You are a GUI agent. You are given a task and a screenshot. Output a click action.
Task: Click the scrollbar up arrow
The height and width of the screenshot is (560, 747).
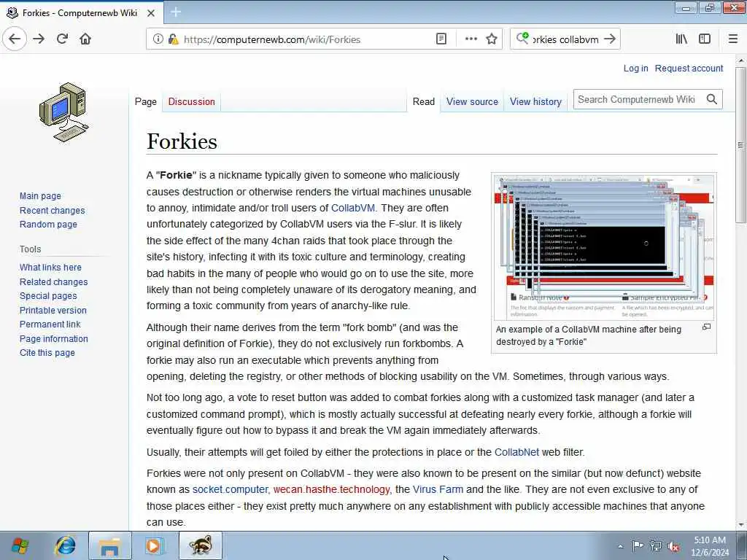pyautogui.click(x=740, y=61)
